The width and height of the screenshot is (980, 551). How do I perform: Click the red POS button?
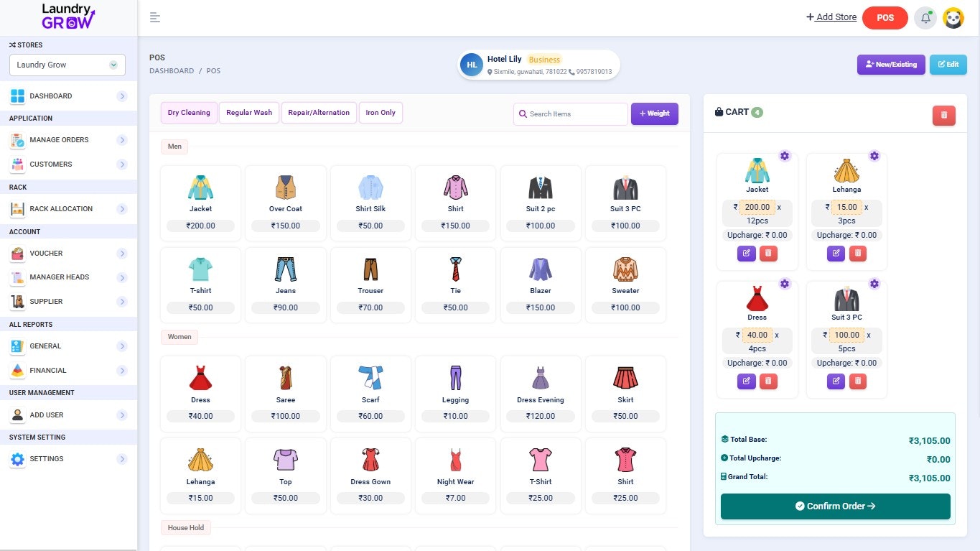coord(885,18)
